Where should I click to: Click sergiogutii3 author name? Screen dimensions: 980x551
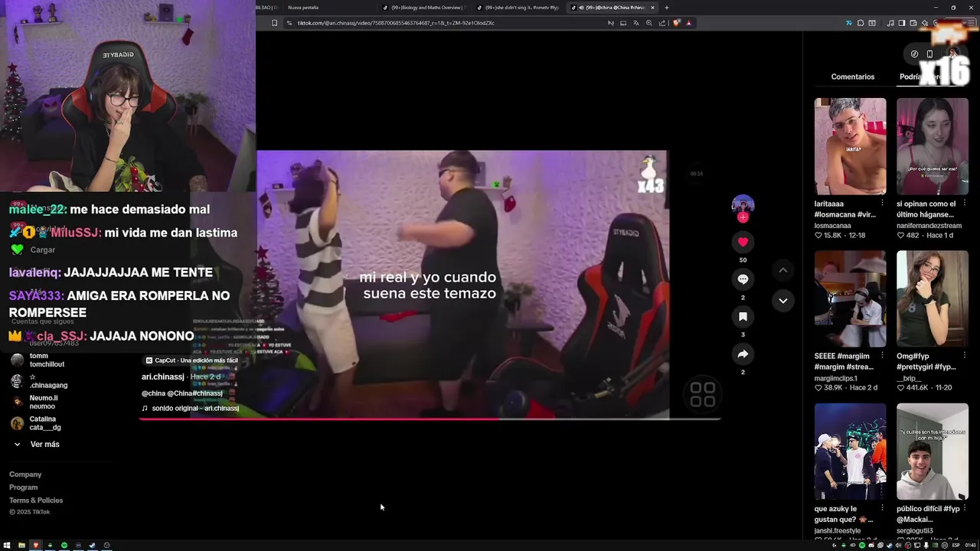pos(915,530)
